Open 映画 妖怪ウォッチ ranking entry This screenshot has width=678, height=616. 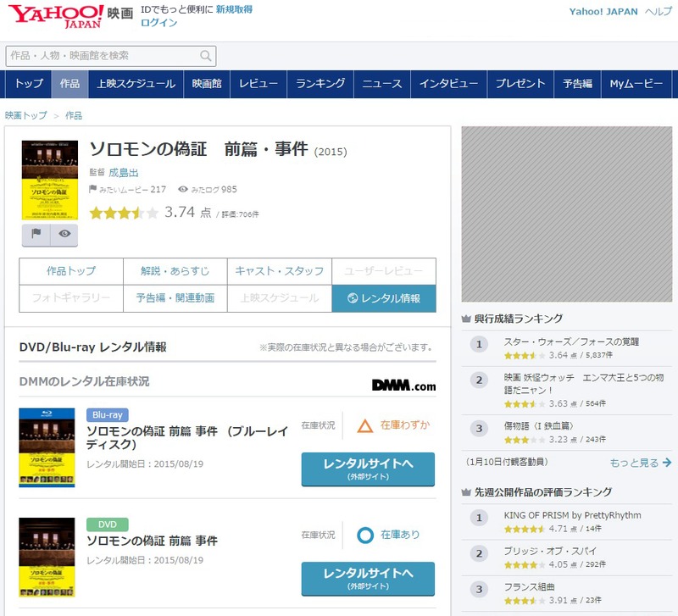click(584, 384)
